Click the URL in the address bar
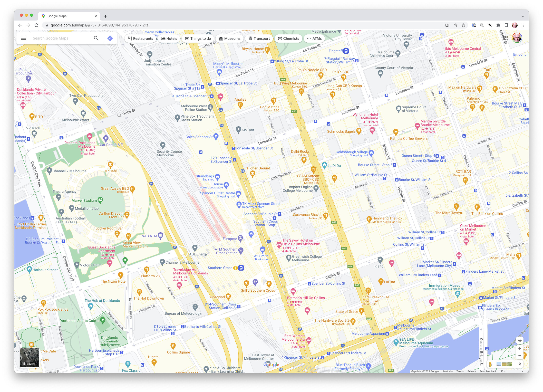The width and height of the screenshot is (543, 392). [100, 25]
